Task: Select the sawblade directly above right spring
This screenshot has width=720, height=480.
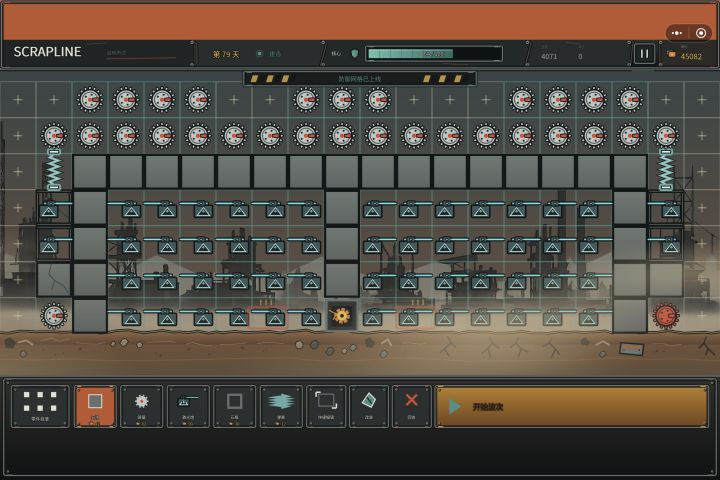Action: 666,136
